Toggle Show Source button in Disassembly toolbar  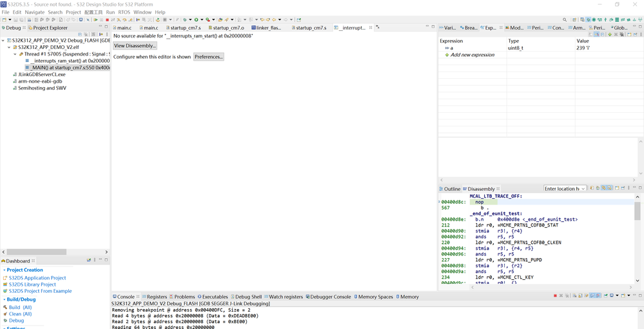click(x=609, y=188)
